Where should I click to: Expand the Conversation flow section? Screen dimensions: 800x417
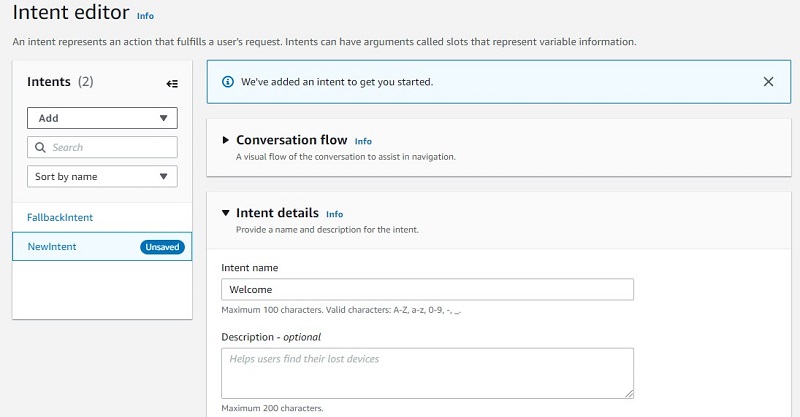tap(226, 140)
